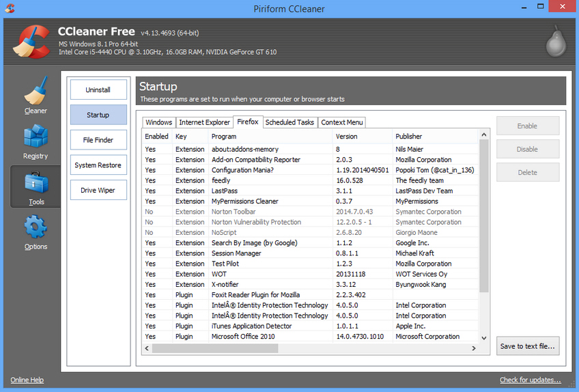Select the about:addons-memory row
Viewport: 579px width, 392px height.
click(310, 150)
